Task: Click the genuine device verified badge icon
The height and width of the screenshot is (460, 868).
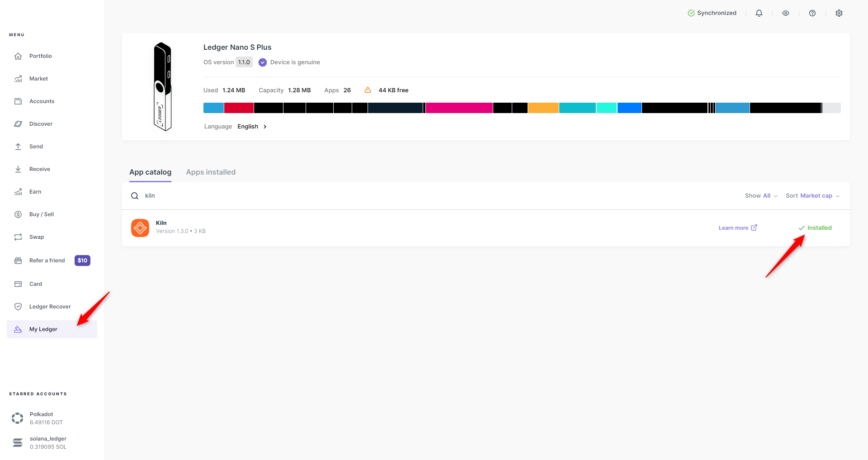Action: tap(263, 62)
